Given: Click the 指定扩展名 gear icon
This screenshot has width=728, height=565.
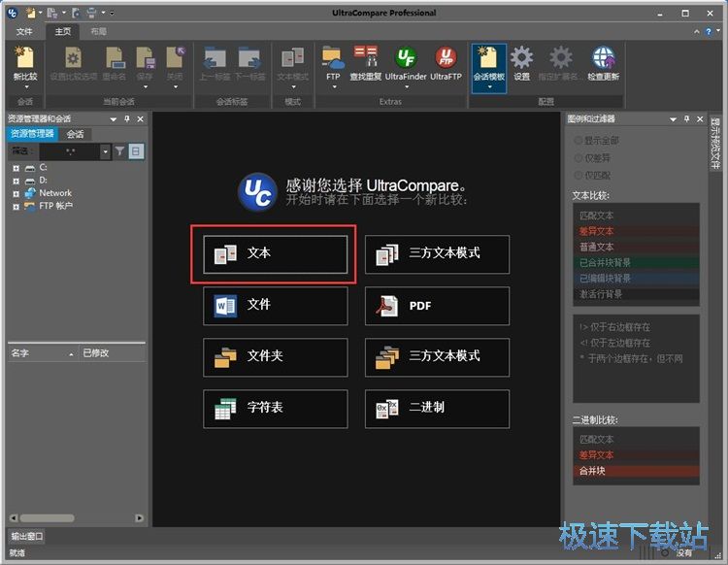Looking at the screenshot, I should (x=560, y=58).
